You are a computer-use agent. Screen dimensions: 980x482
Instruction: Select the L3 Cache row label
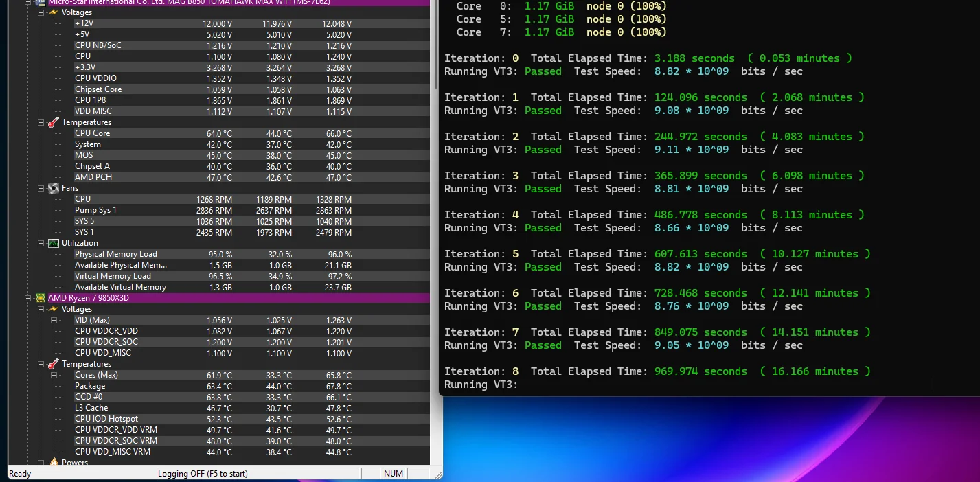click(x=91, y=408)
